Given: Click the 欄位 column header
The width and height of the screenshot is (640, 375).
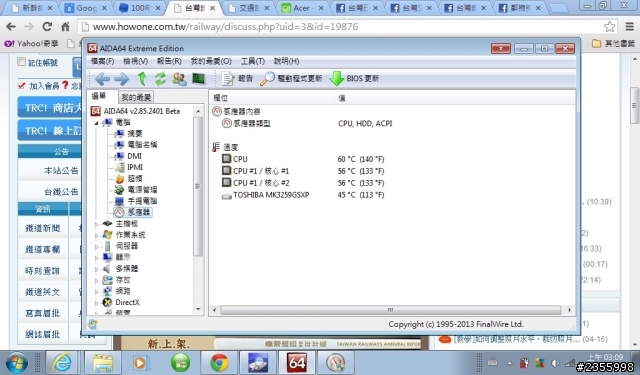Looking at the screenshot, I should point(272,98).
